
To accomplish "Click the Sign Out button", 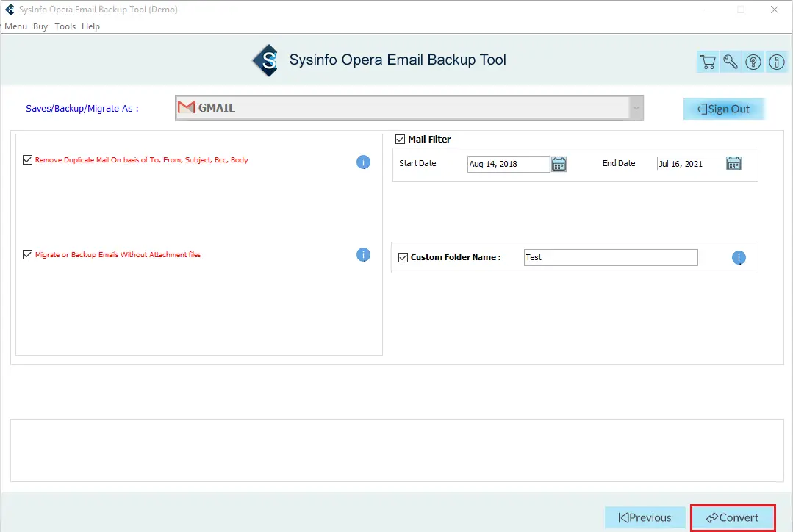I will 723,109.
